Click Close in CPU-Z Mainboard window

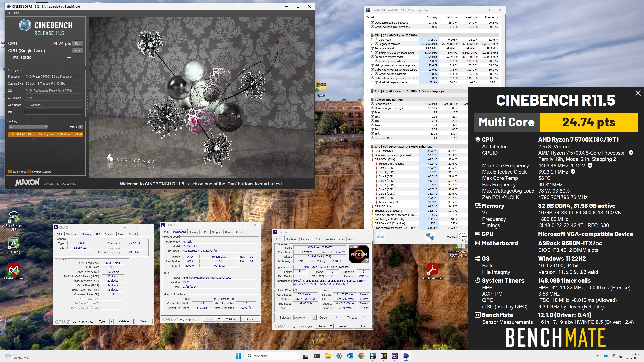tap(250, 319)
